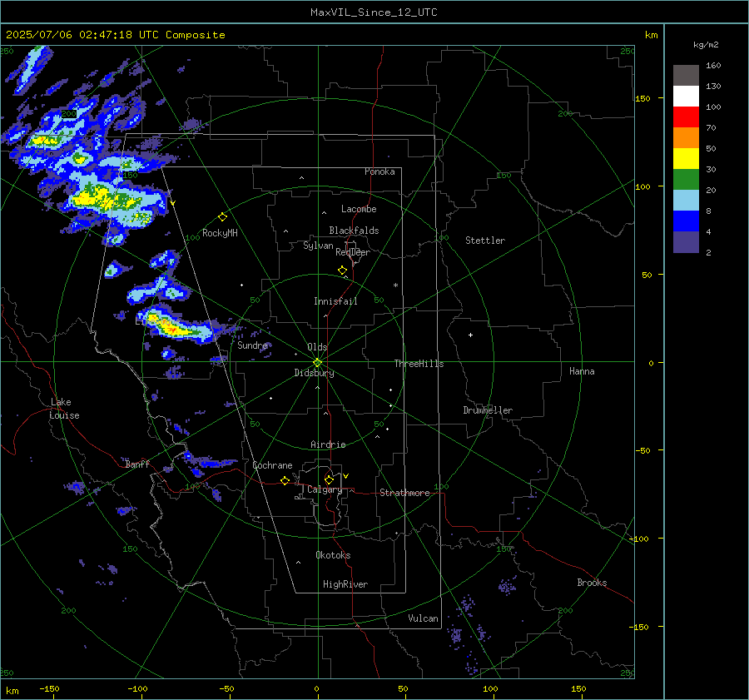Click the Sundre town label

point(252,345)
